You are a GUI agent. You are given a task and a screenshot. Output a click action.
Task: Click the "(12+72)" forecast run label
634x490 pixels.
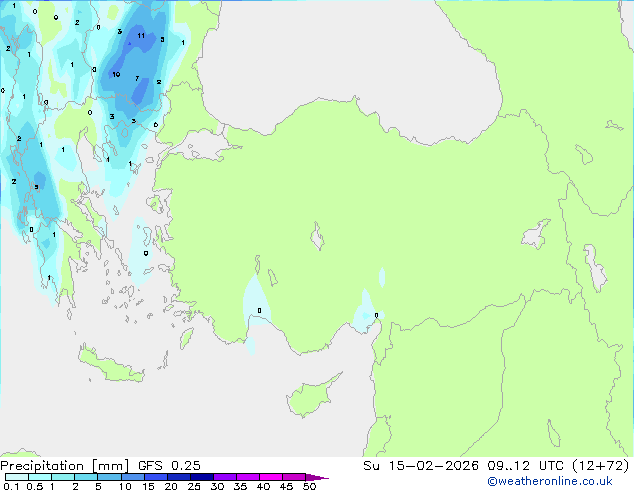click(601, 466)
